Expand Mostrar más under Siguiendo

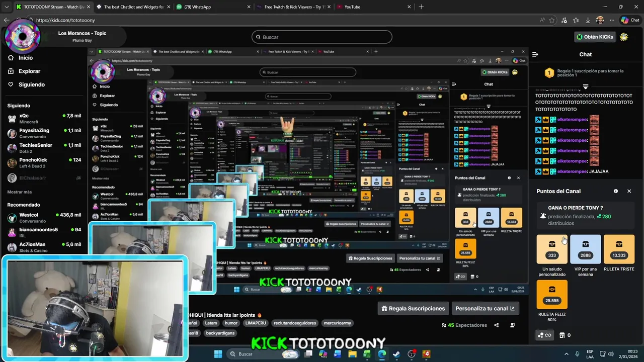pyautogui.click(x=19, y=192)
